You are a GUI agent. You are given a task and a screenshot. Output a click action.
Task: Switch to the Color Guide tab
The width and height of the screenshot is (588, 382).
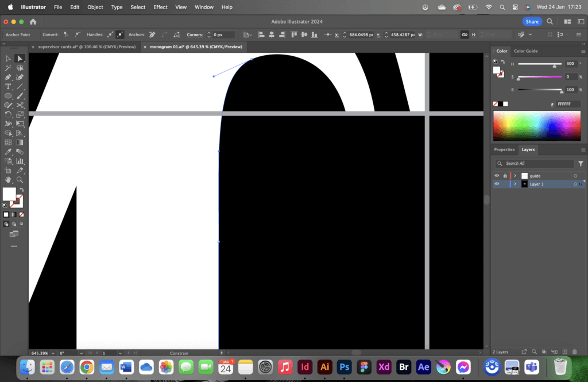click(x=525, y=51)
